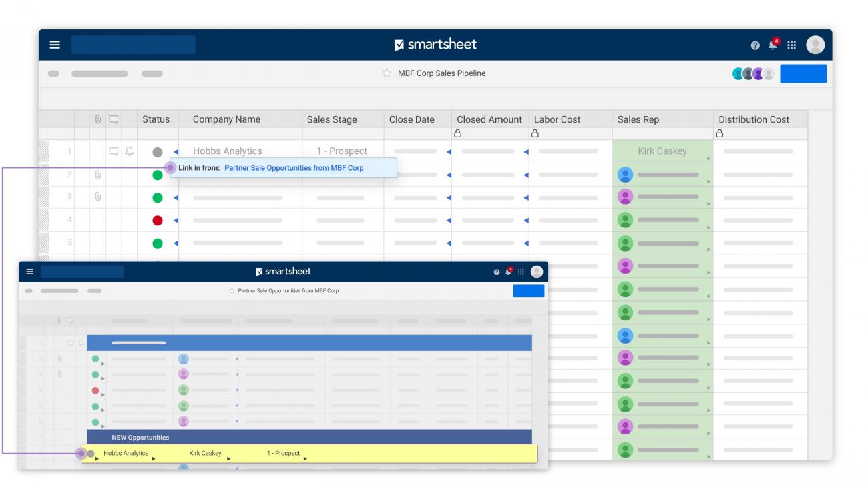
Task: Open hamburger menu in MBF Corp Sales Pipeline window
Action: pyautogui.click(x=55, y=45)
